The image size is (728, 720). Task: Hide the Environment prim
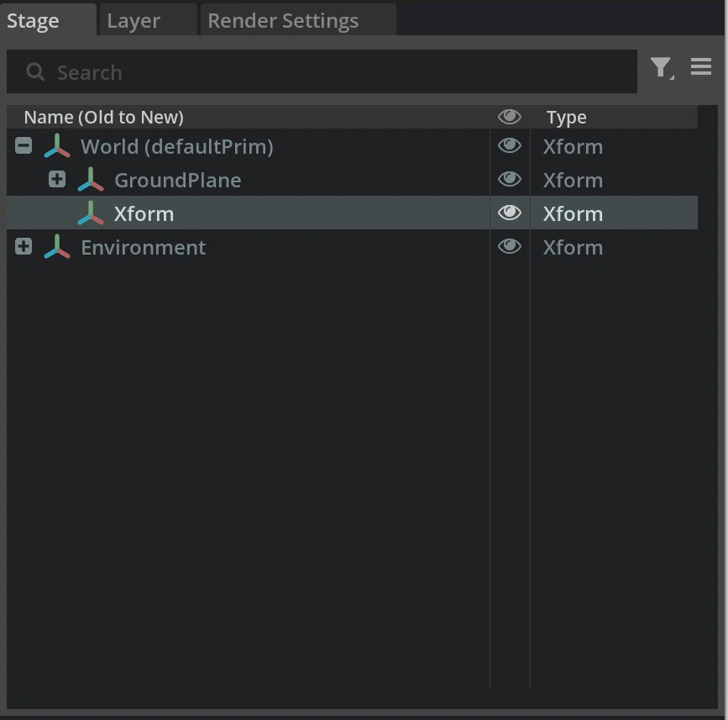(510, 246)
